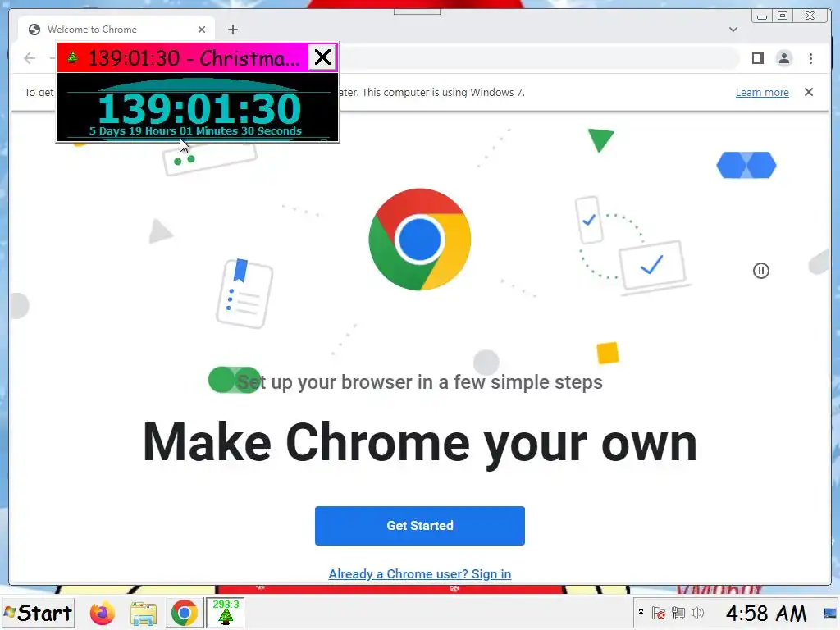The height and width of the screenshot is (630, 840).
Task: Pause the welcome page animation
Action: [760, 271]
